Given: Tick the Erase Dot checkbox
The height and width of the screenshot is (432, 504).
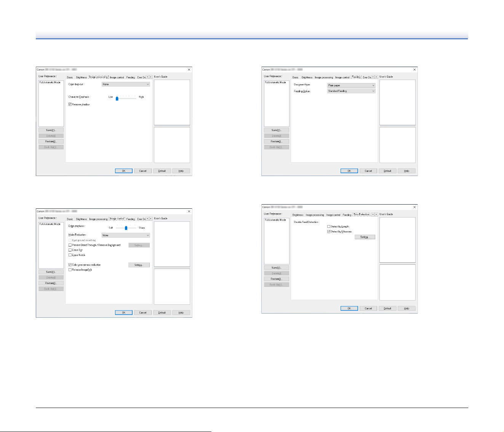Looking at the screenshot, I should [70, 250].
